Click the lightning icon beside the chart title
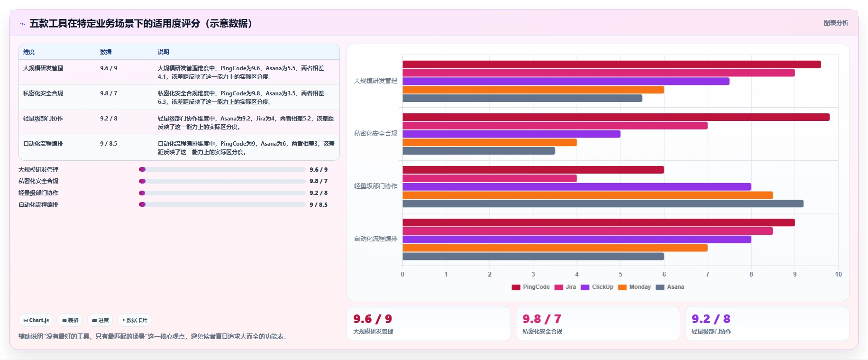The height and width of the screenshot is (360, 868). pos(22,24)
